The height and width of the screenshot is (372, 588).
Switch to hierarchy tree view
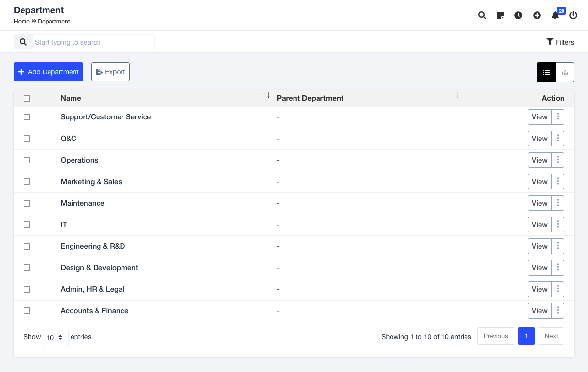[x=565, y=72]
